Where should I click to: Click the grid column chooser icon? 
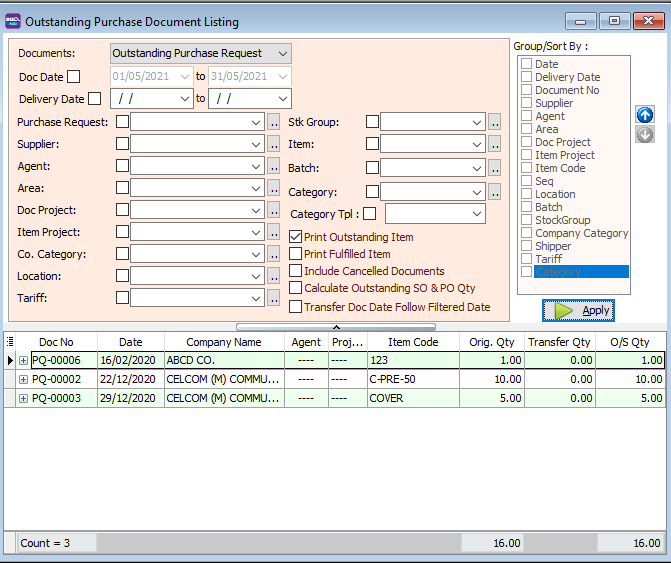point(10,342)
